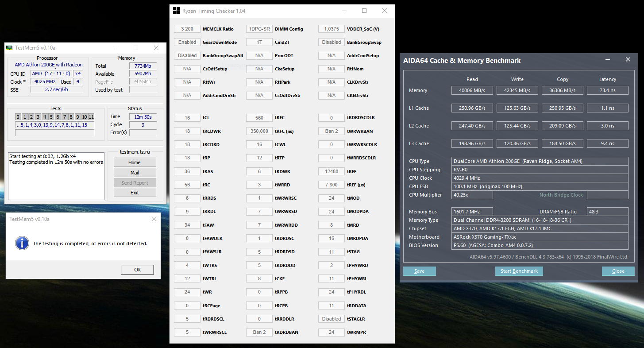Click the ProcODT value field
Image resolution: width=644 pixels, height=348 pixels.
(259, 55)
